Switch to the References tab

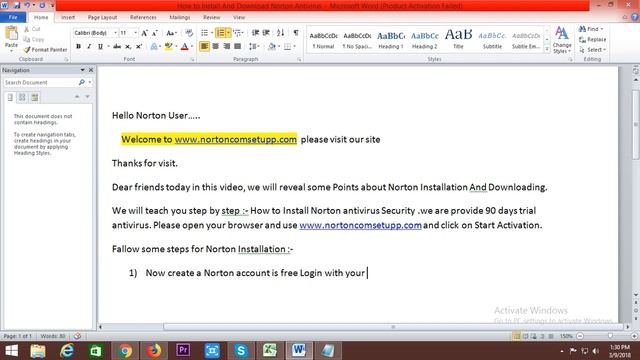click(143, 17)
